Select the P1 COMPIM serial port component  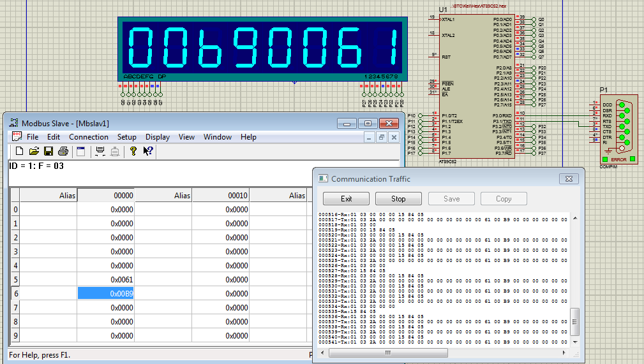(619, 129)
